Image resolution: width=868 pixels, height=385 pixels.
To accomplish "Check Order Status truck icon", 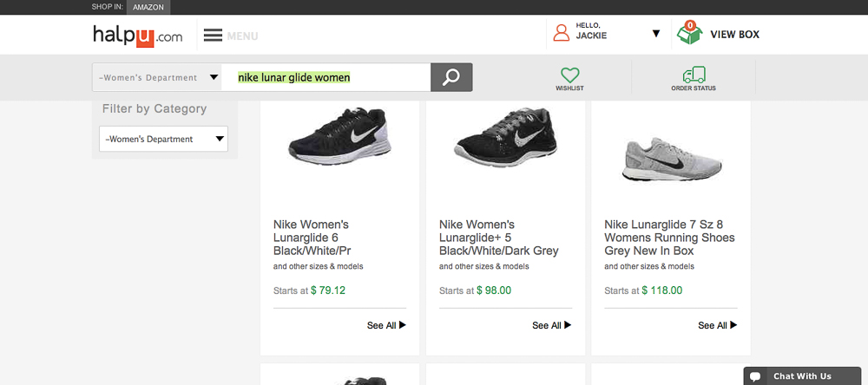I will pos(694,75).
